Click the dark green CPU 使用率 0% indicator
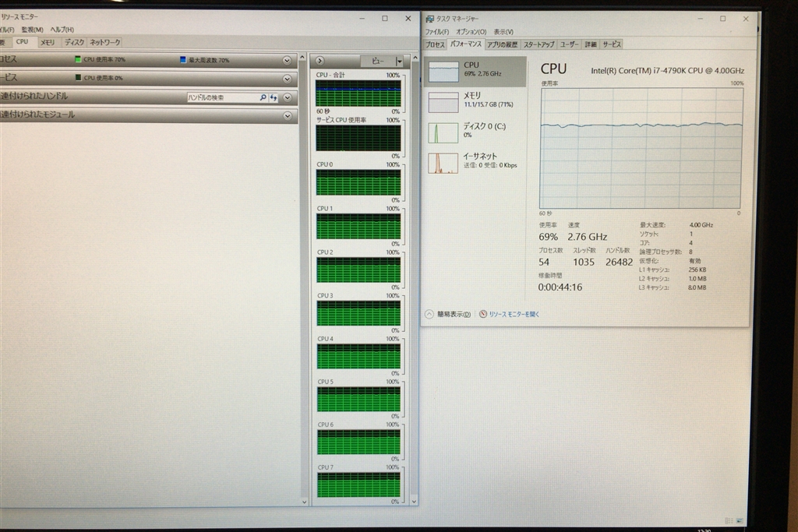 [78, 78]
